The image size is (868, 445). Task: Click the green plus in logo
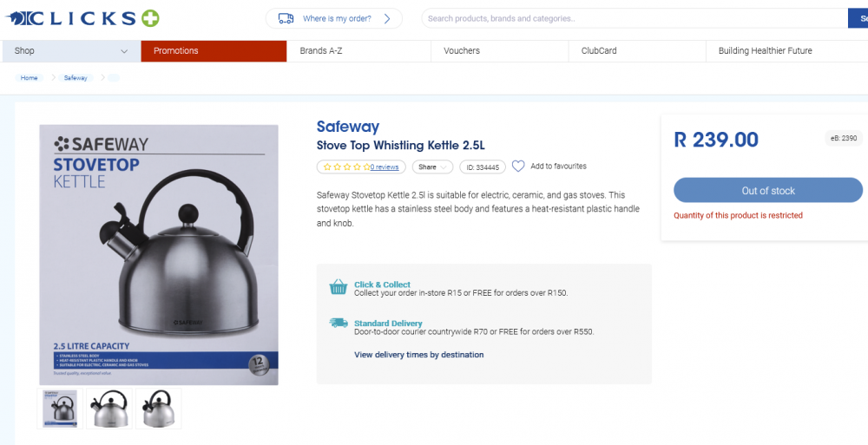150,18
